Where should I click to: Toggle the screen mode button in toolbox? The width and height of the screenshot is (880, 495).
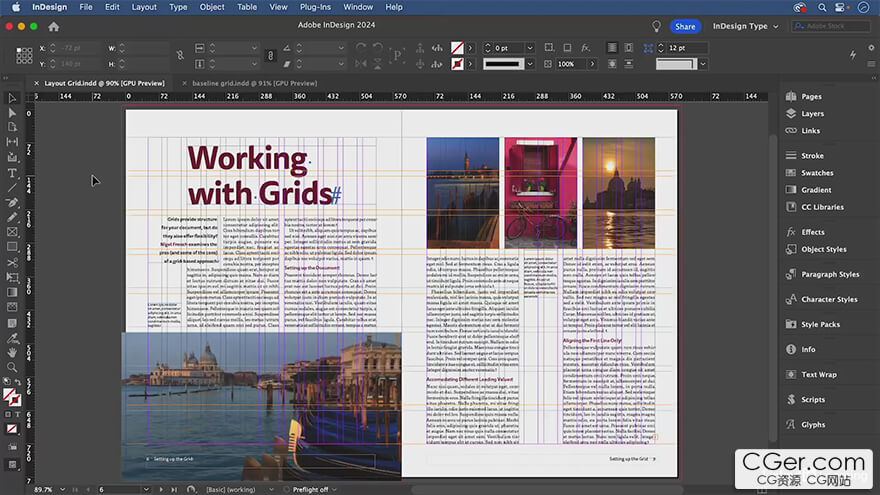[12, 465]
